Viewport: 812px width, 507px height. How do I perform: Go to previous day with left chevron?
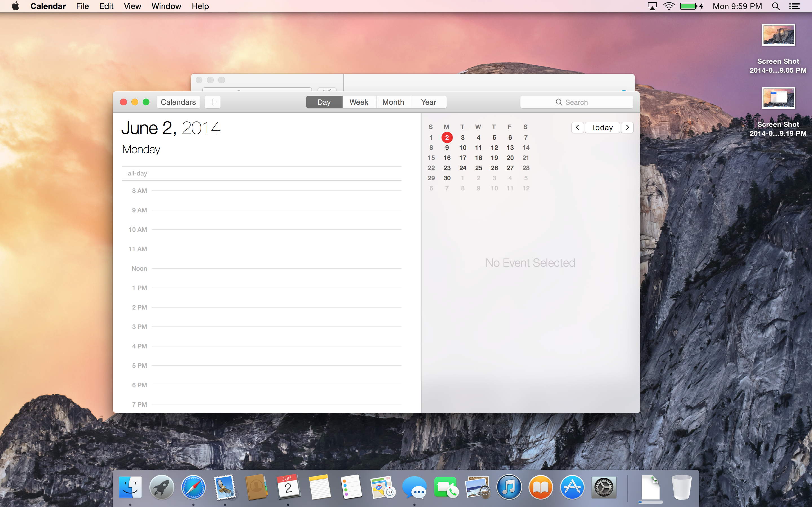(x=577, y=127)
